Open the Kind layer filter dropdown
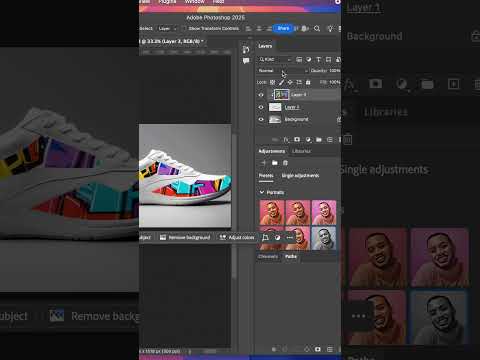Viewport: 480px width, 360px height. 275,60
